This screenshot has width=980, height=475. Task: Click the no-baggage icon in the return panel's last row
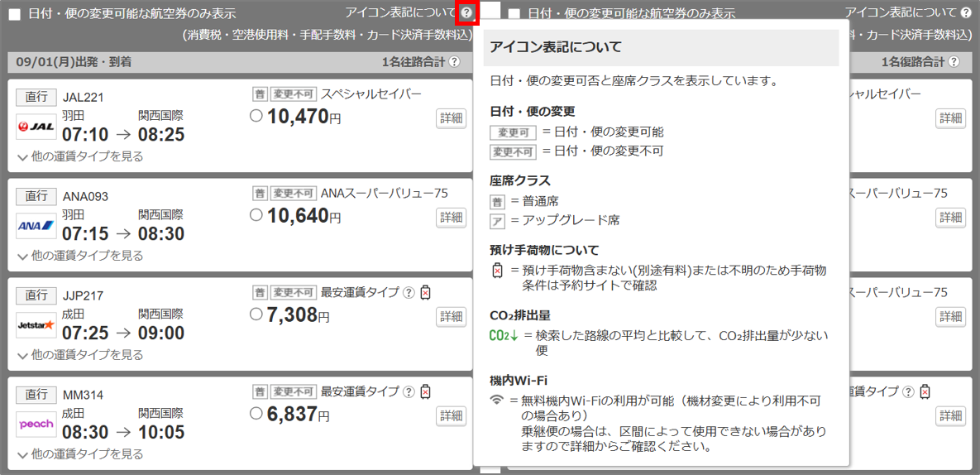coord(925,391)
